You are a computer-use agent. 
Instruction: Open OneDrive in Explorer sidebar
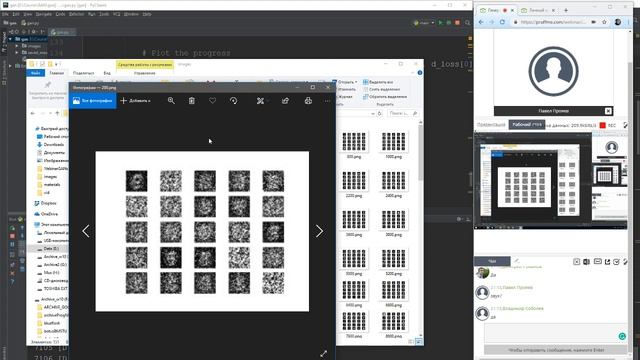[46, 214]
